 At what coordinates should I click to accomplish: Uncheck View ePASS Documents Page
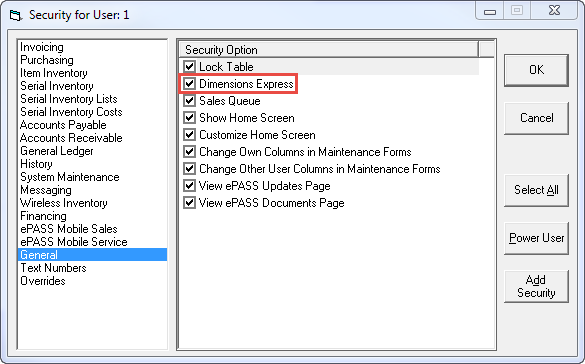(x=190, y=203)
